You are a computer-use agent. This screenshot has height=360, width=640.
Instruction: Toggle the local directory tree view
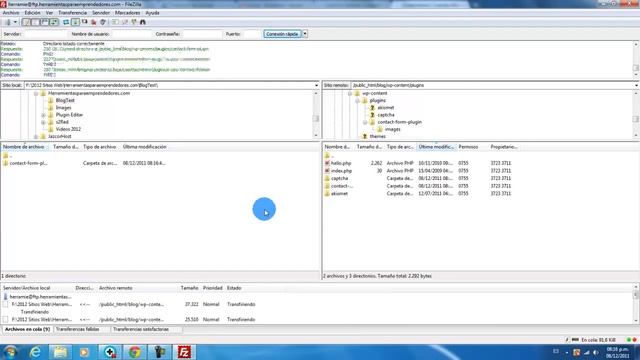point(36,22)
